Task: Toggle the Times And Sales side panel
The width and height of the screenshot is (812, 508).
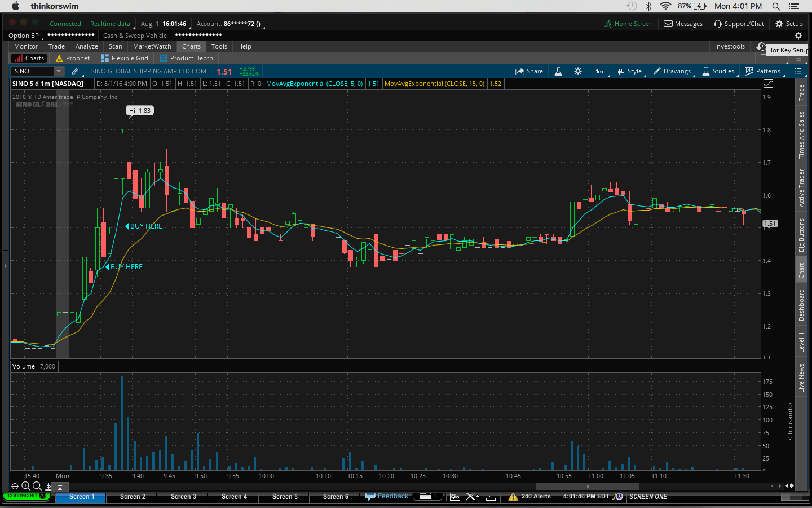Action: 801,135
